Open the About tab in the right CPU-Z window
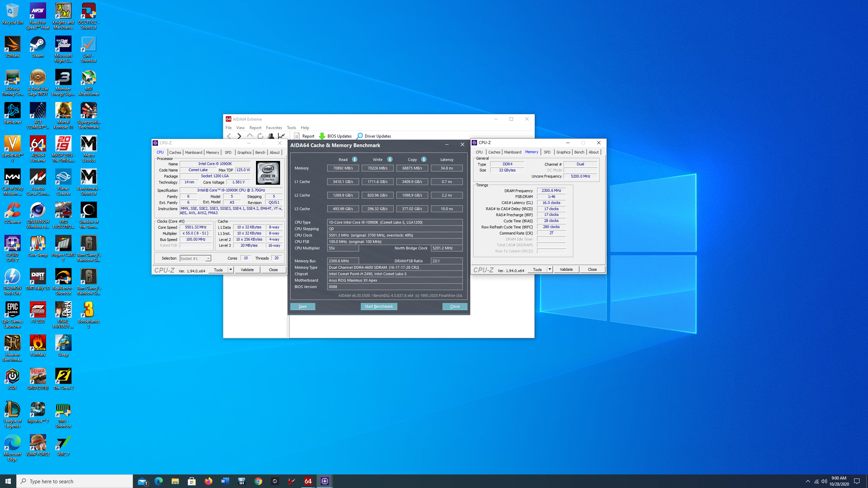The height and width of the screenshot is (488, 868). coord(593,152)
